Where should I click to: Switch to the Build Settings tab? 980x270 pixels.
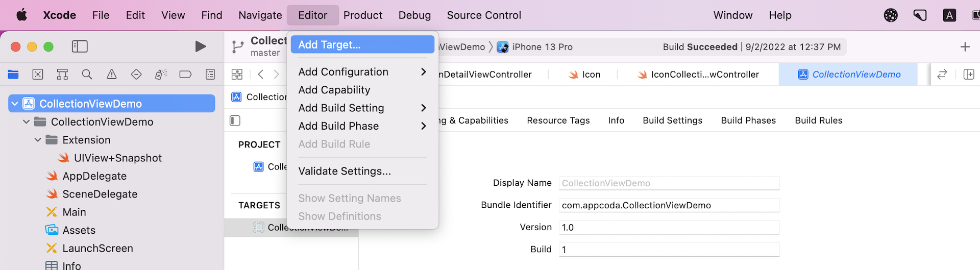coord(672,120)
